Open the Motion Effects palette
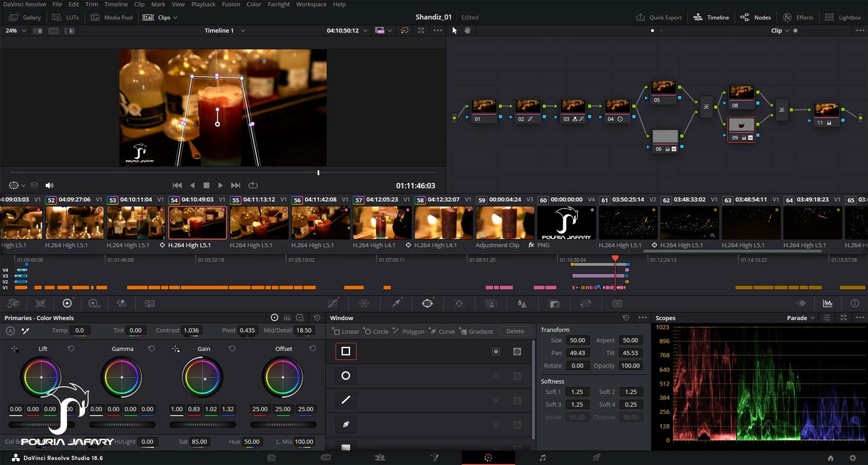868x465 pixels. [149, 303]
